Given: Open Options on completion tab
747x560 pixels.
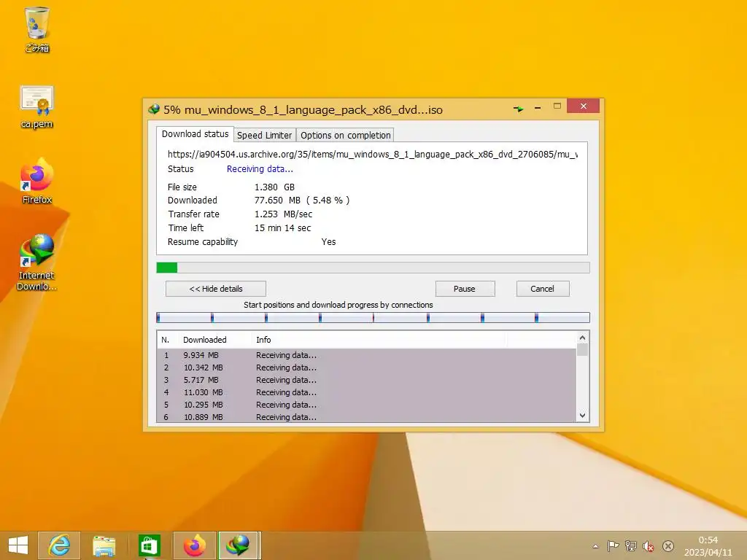Looking at the screenshot, I should point(345,135).
